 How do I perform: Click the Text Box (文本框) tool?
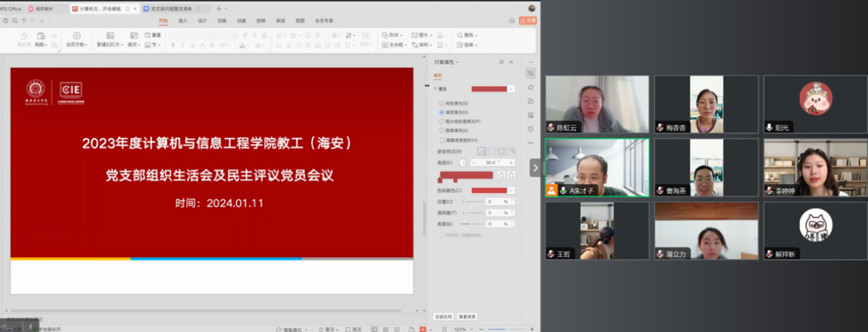click(394, 45)
